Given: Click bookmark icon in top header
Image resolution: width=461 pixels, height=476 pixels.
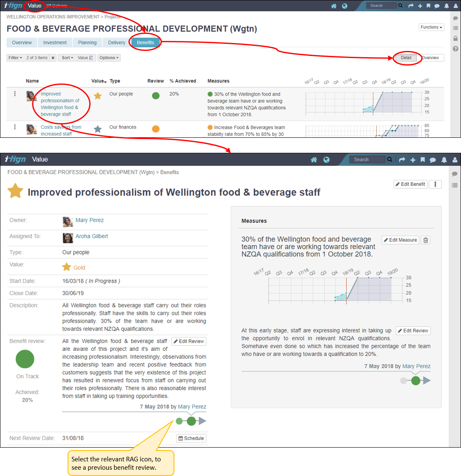Looking at the screenshot, I should pos(428,6).
